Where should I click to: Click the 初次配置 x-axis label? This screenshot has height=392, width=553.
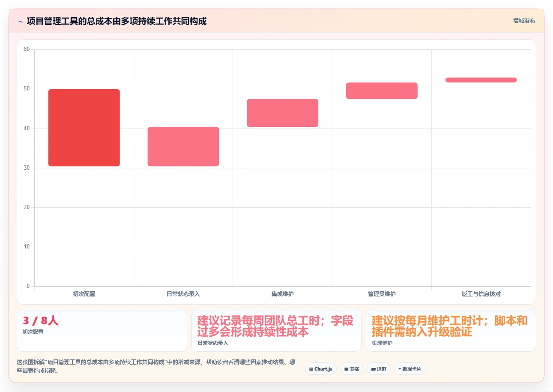(x=84, y=294)
